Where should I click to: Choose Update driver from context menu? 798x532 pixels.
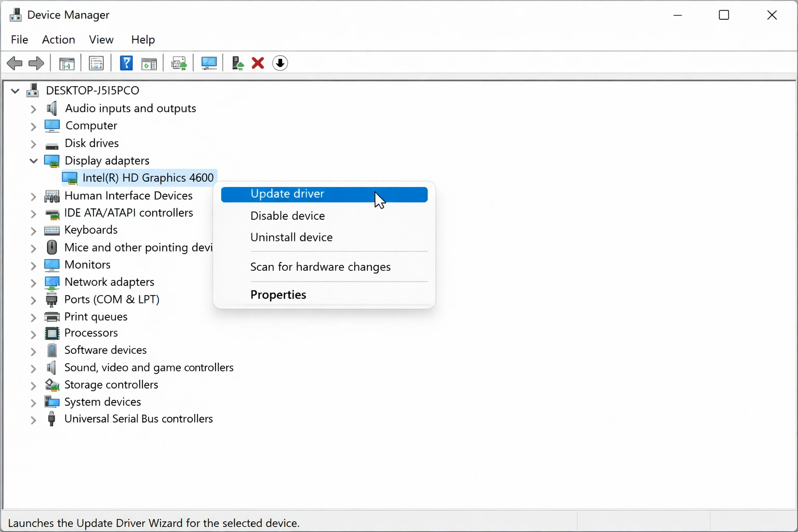(x=287, y=194)
